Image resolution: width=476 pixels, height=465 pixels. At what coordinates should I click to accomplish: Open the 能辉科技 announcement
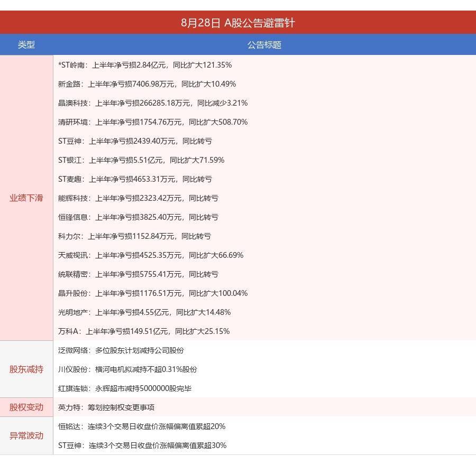point(138,198)
